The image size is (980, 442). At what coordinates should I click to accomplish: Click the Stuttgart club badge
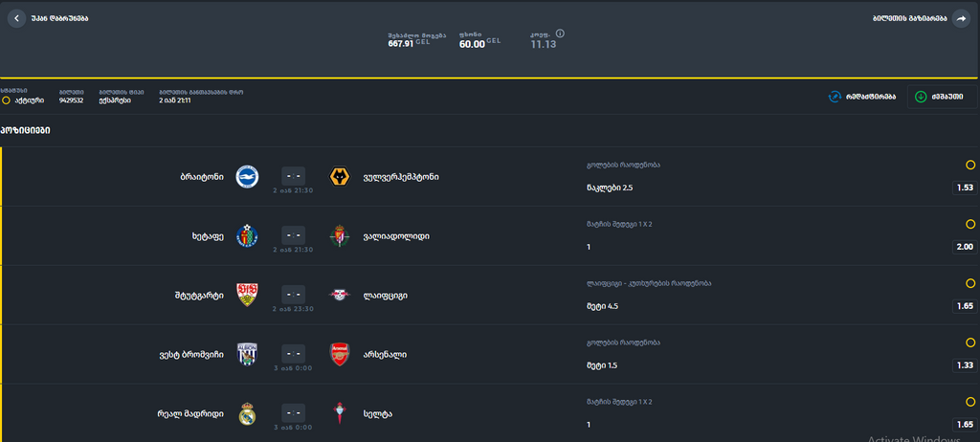[x=247, y=295]
